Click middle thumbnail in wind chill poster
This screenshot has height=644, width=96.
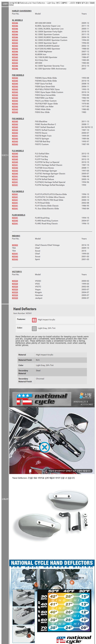pyautogui.click(x=24, y=616)
